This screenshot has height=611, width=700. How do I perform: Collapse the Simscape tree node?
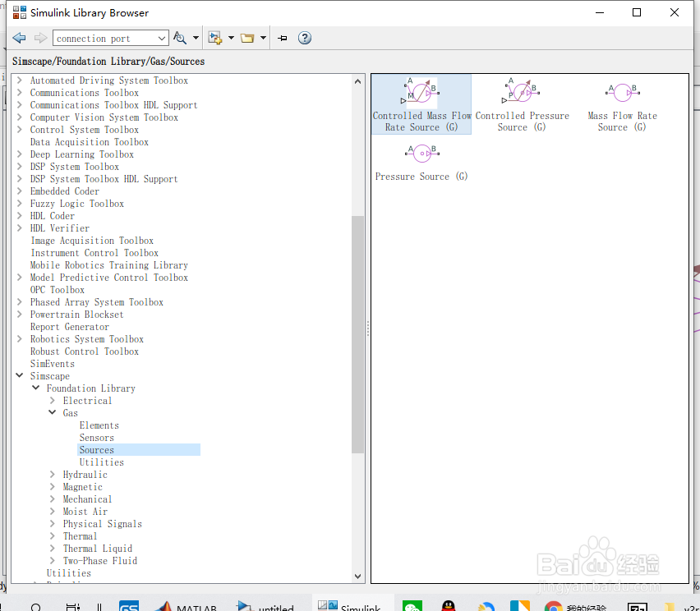19,375
